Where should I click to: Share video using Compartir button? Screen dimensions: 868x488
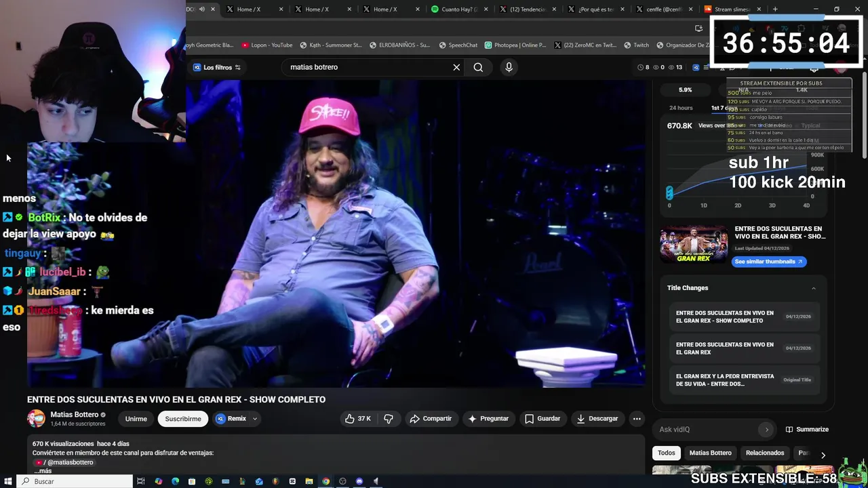[431, 419]
